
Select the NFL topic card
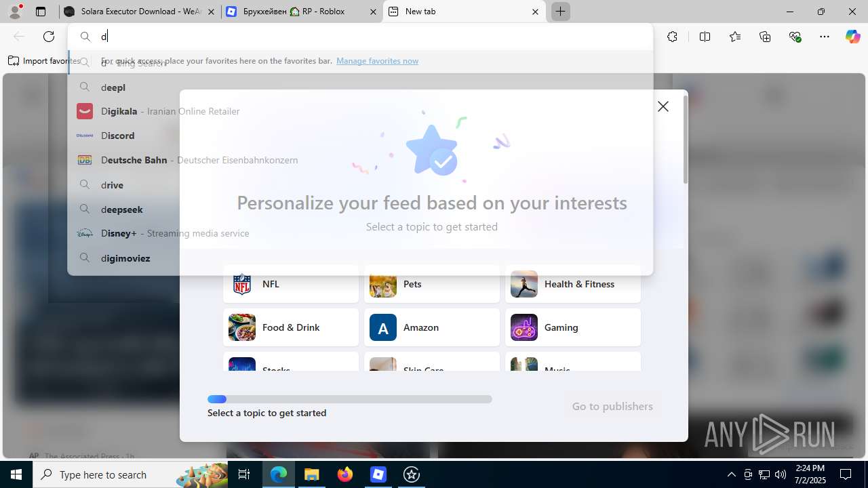coord(291,284)
